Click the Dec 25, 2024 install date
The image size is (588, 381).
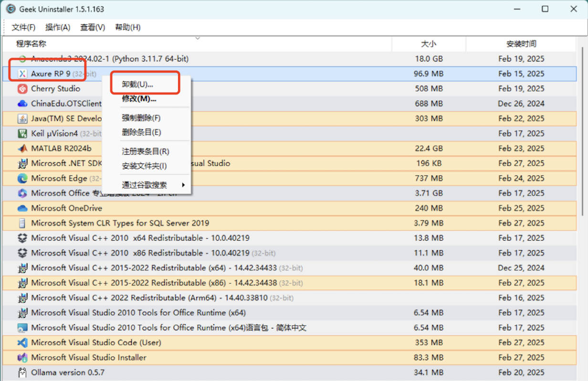(521, 268)
